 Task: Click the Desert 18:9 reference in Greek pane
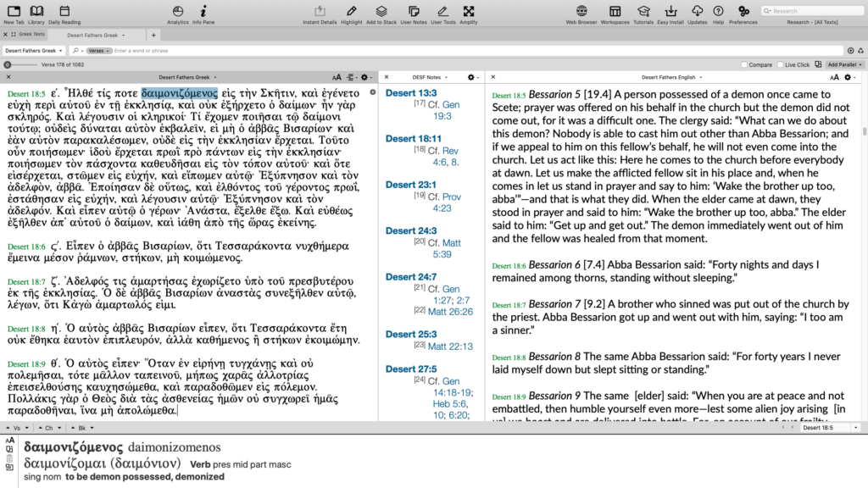[26, 364]
